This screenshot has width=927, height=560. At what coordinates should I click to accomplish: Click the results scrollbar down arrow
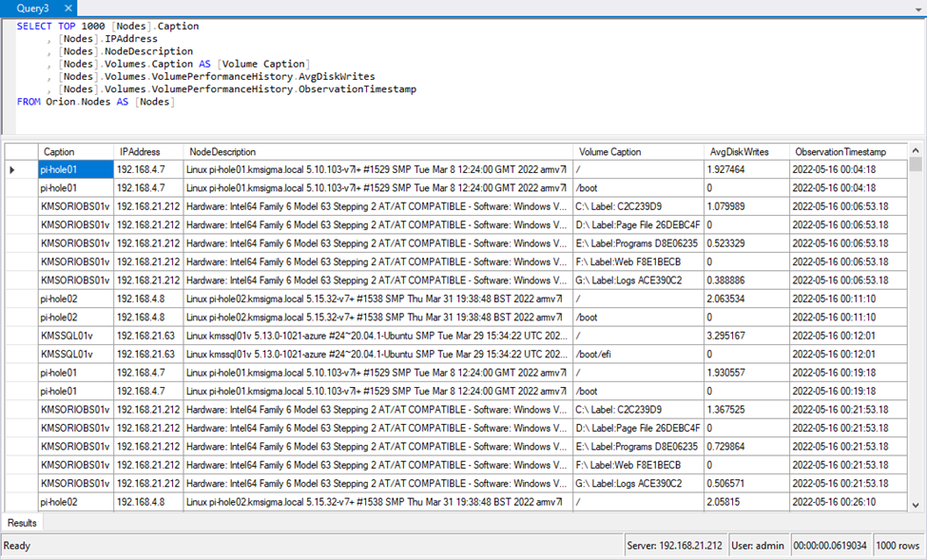[x=916, y=505]
